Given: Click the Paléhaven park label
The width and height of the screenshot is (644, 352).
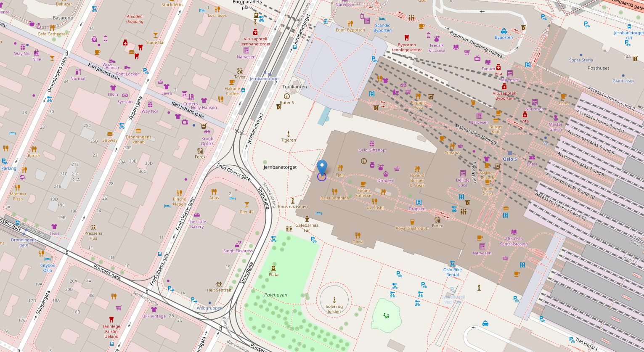Looking at the screenshot, I should (x=276, y=295).
